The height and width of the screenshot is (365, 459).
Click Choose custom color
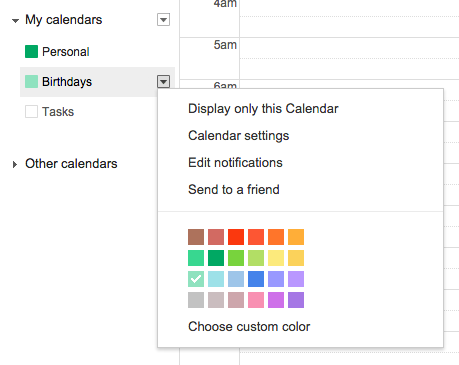click(249, 327)
